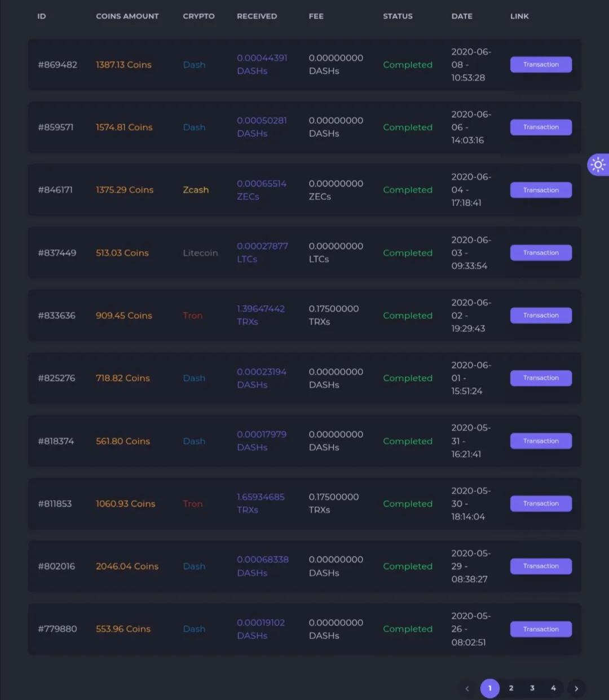
Task: Open Transaction link for withdrawal #869482
Action: [541, 65]
